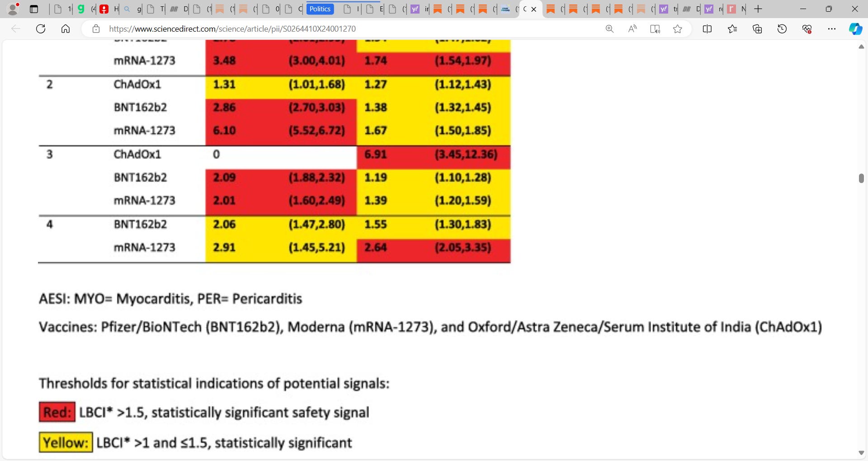Select the red cell value 2.09
This screenshot has width=868, height=461.
(224, 178)
